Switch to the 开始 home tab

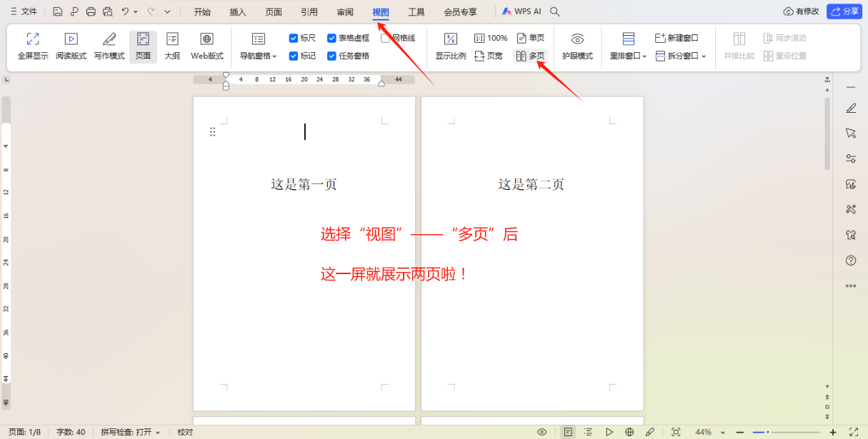click(202, 11)
